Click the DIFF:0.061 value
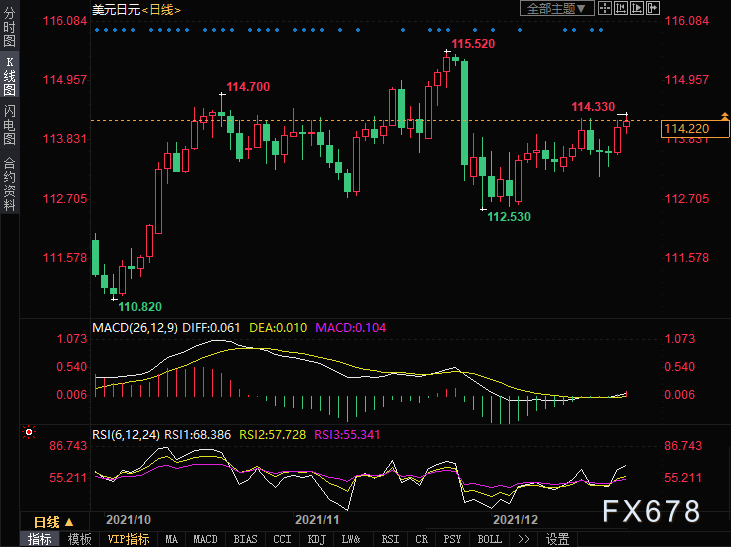Image resolution: width=731 pixels, height=547 pixels. click(211, 328)
